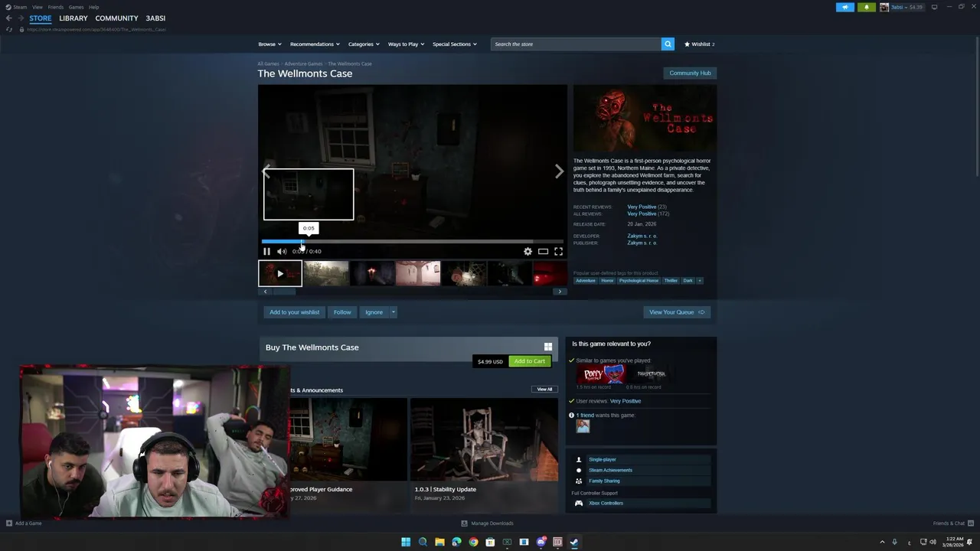Open the Help menu
980x551 pixels.
[x=93, y=7]
